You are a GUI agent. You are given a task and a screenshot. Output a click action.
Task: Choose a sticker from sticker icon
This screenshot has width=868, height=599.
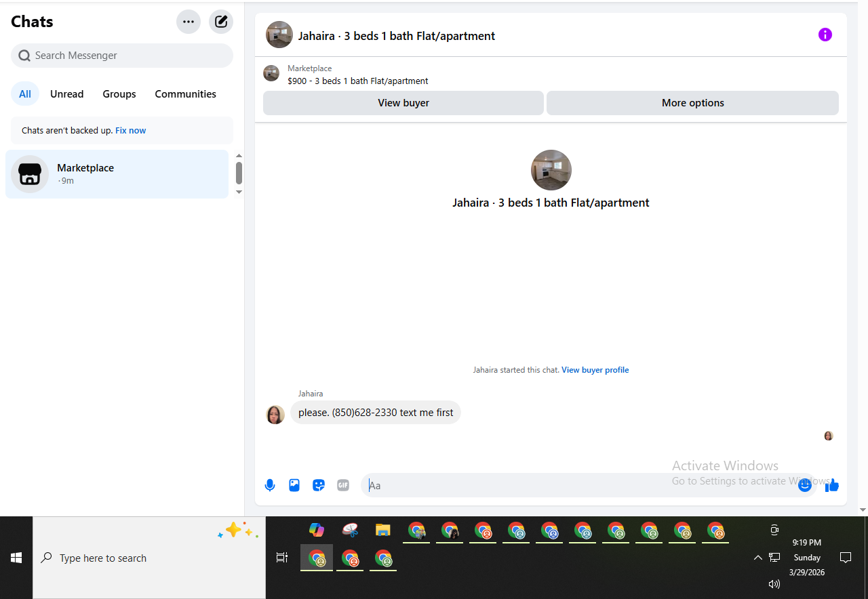click(319, 485)
